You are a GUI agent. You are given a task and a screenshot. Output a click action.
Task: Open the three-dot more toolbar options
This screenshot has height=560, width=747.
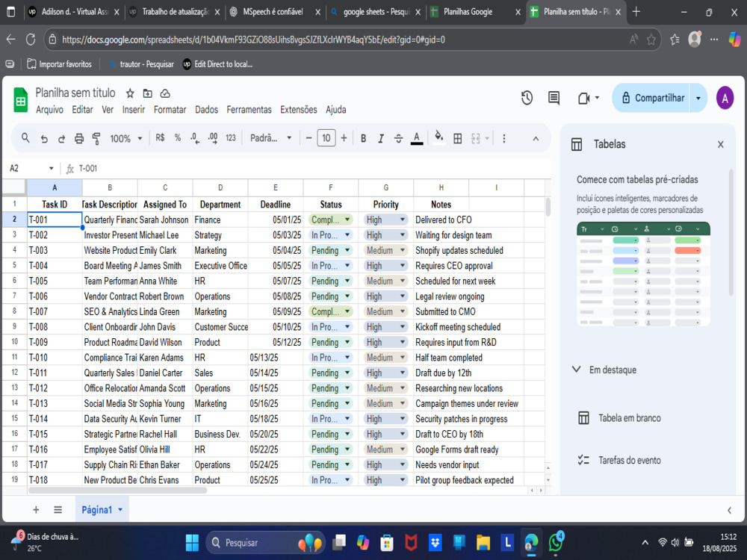click(x=504, y=139)
